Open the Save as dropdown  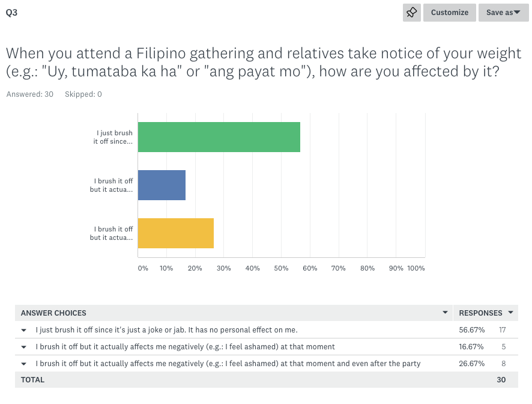click(x=504, y=13)
